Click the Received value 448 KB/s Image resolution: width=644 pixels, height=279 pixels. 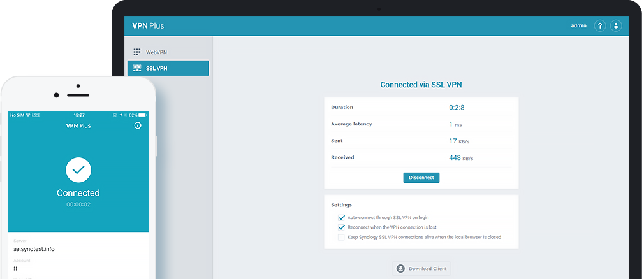pyautogui.click(x=461, y=157)
